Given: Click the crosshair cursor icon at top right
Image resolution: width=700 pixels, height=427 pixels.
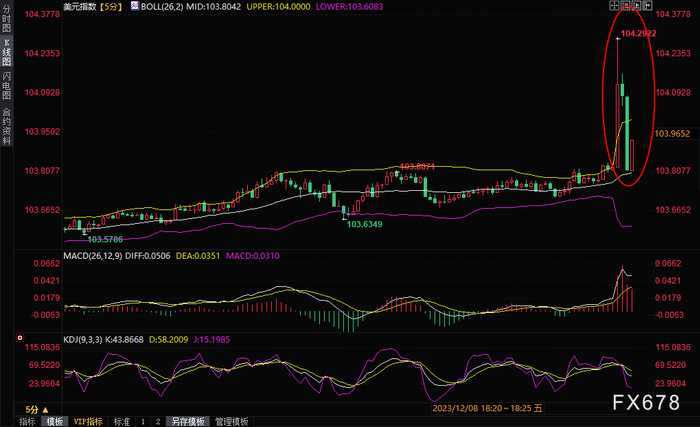Looking at the screenshot, I should pyautogui.click(x=614, y=5).
